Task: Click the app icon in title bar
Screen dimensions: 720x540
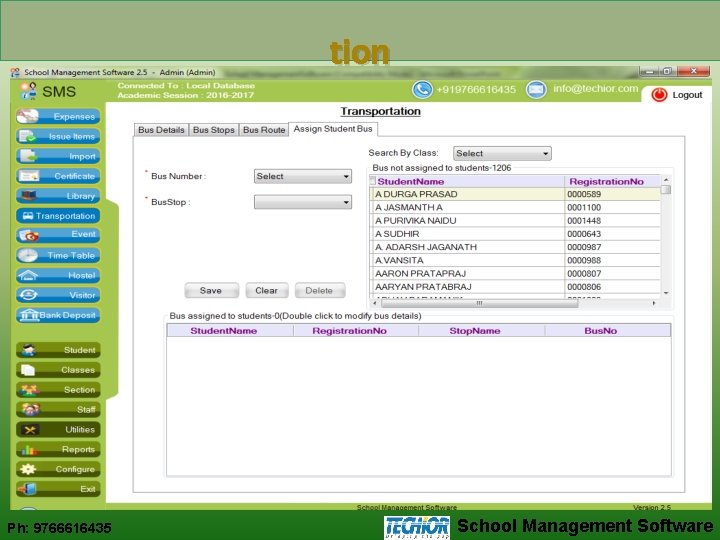Action: pyautogui.click(x=15, y=72)
